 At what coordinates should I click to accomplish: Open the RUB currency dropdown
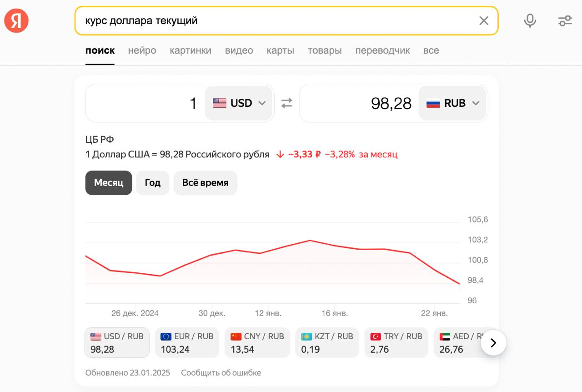tap(452, 103)
